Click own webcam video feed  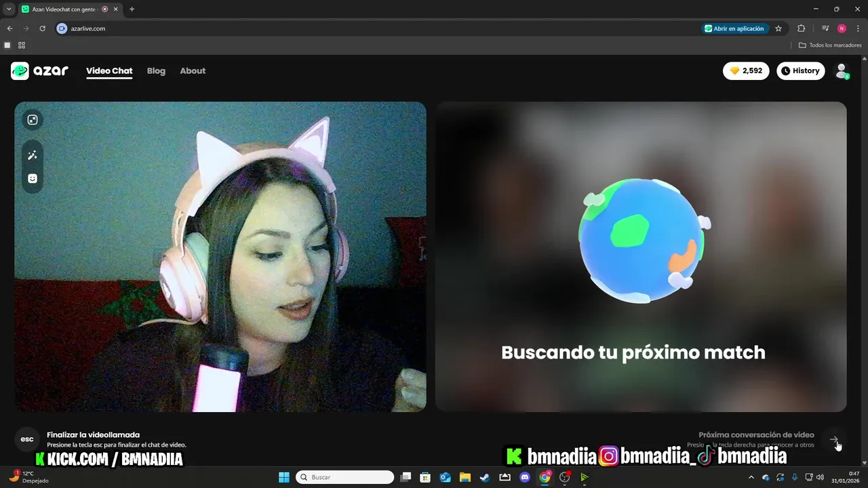click(220, 257)
